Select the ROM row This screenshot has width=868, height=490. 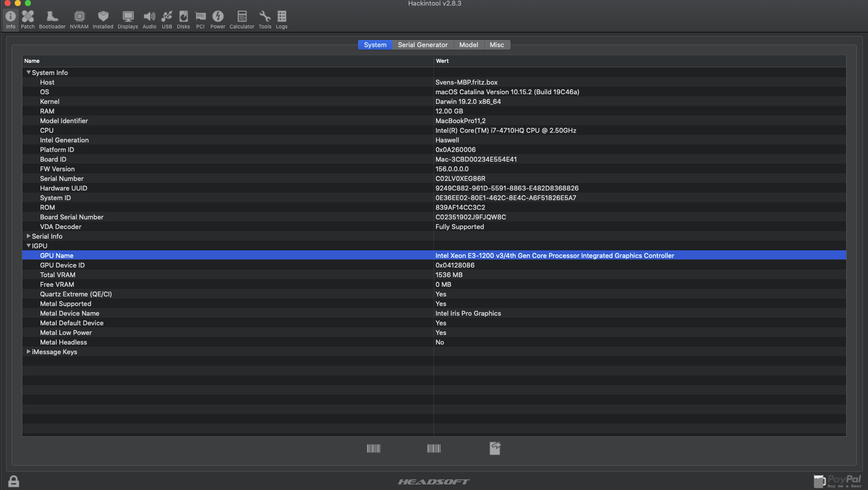[x=434, y=207]
